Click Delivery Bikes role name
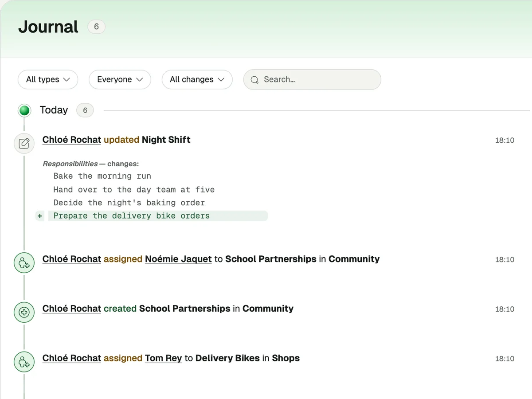The image size is (532, 399). click(227, 358)
